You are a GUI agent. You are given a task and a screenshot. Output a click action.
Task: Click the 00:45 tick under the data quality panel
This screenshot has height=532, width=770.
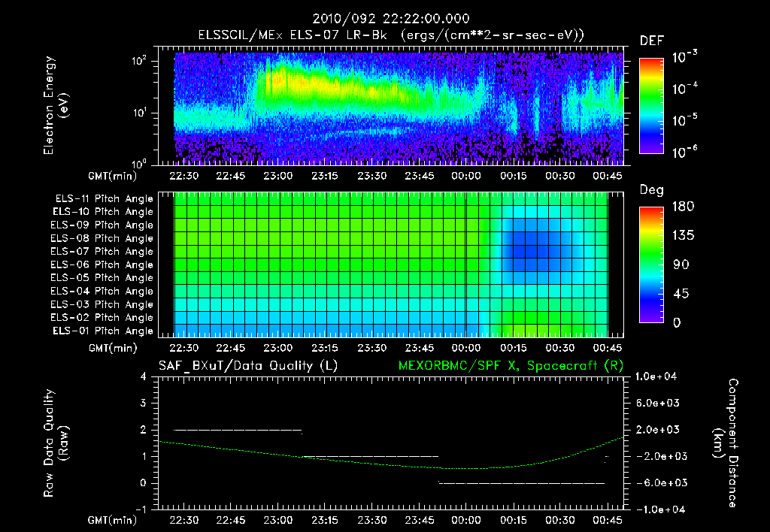(x=608, y=520)
